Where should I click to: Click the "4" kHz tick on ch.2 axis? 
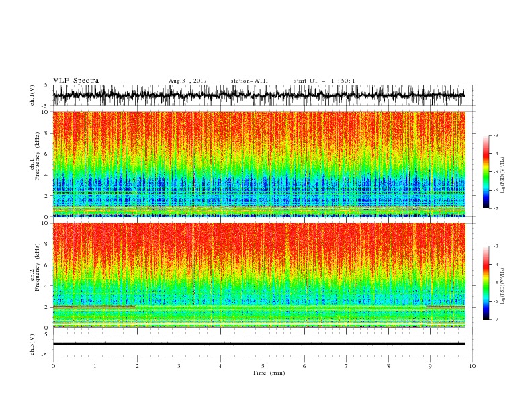tap(47, 286)
